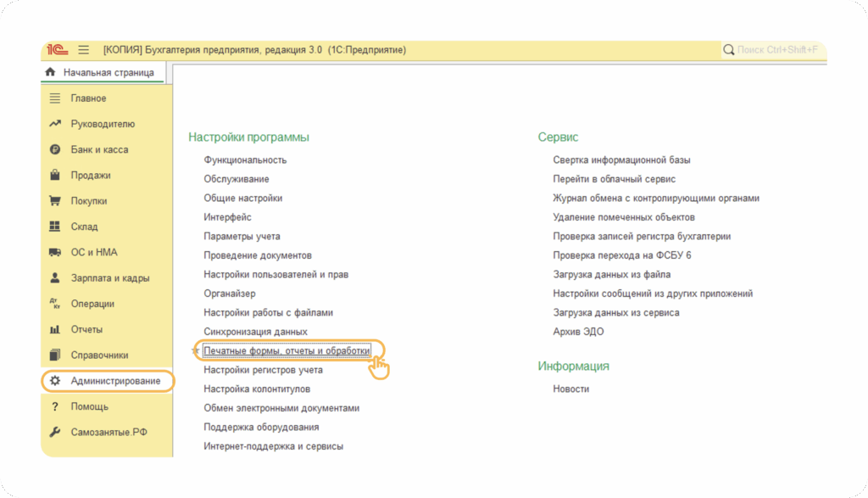This screenshot has height=498, width=868.
Task: Click the Покупки shopping cart icon
Action: coord(55,201)
